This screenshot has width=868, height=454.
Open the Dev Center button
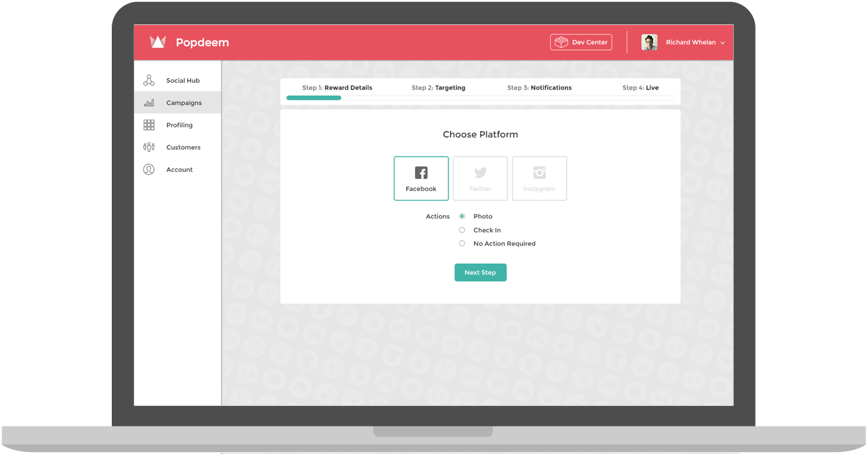[x=581, y=42]
